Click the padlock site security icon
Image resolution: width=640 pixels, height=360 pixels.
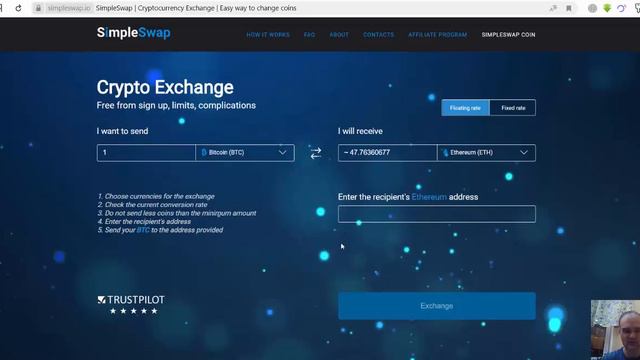tap(38, 8)
